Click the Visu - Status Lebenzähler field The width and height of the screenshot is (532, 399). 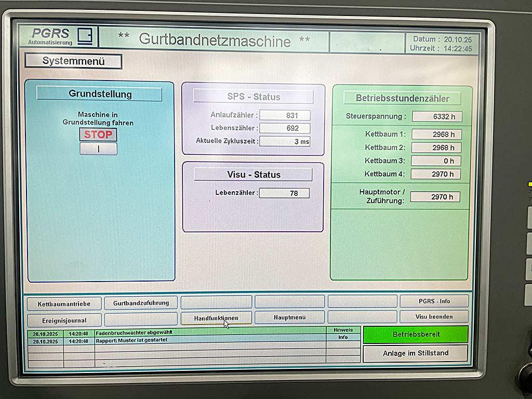pos(284,193)
